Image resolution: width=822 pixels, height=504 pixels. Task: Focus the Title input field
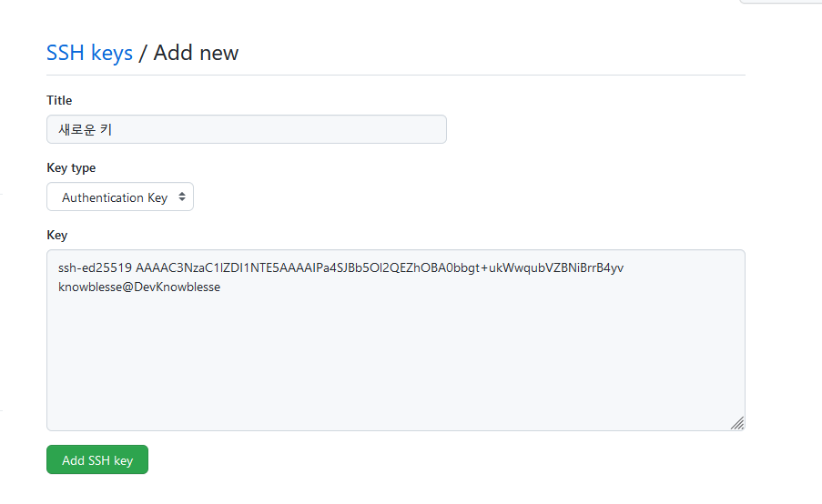247,129
